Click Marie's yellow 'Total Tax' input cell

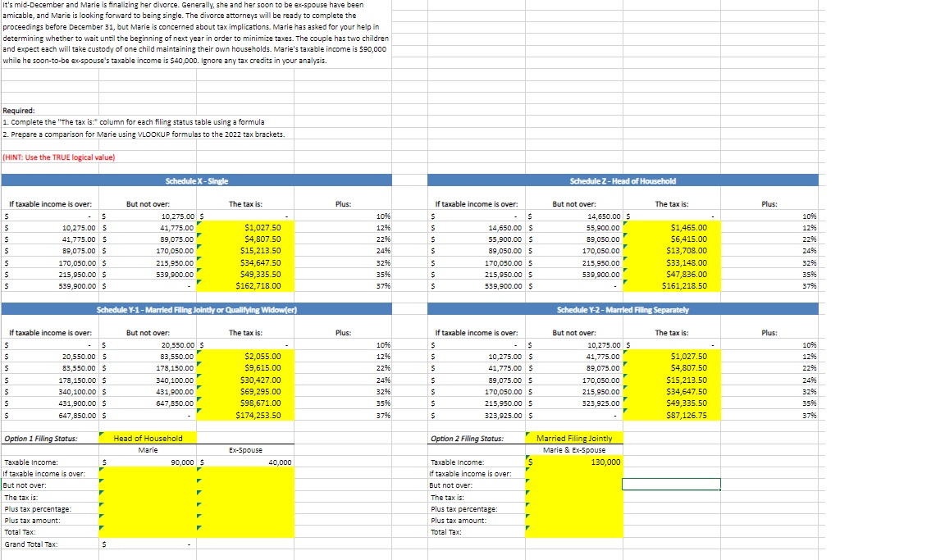[148, 532]
